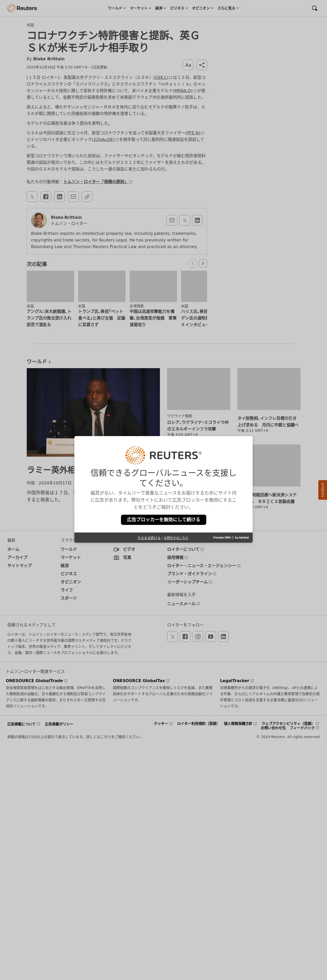The image size is (327, 980).
Task: Open the ONESOURCE GlobalTax service link
Action: pyautogui.click(x=141, y=681)
